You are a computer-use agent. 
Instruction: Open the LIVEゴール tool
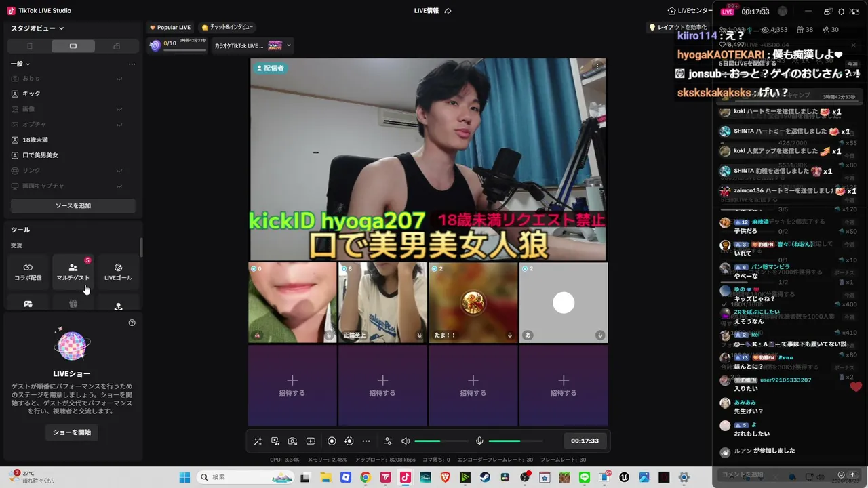(x=118, y=272)
